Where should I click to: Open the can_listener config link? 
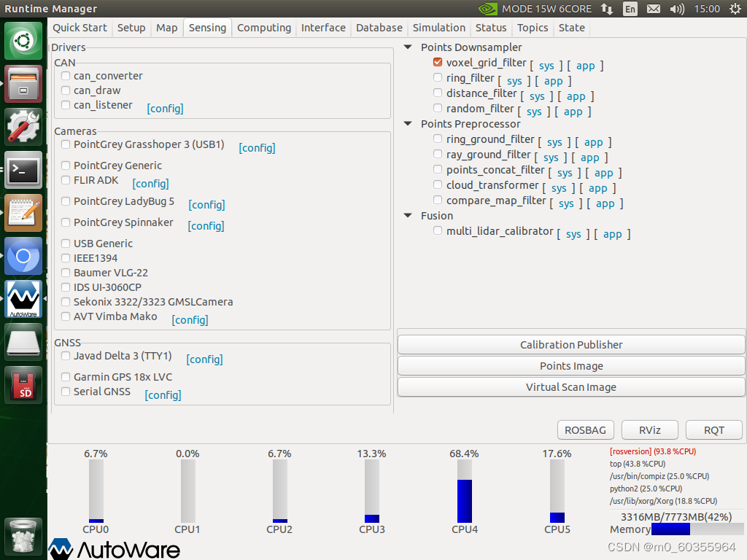pyautogui.click(x=165, y=109)
